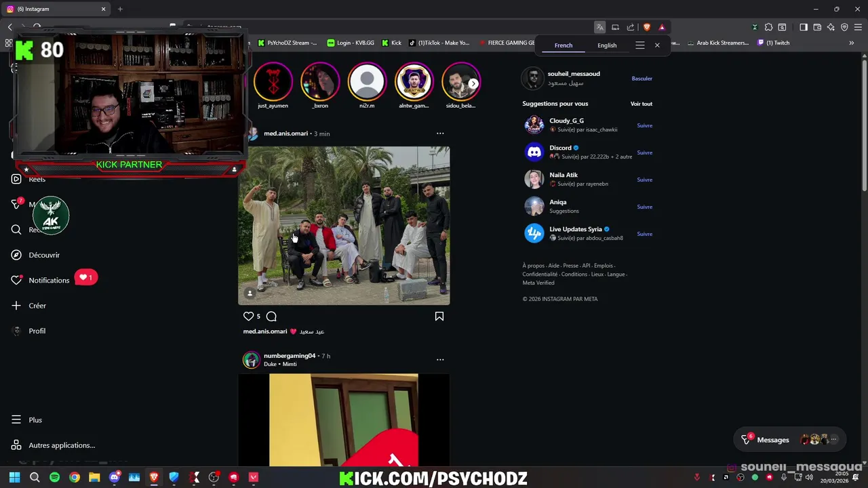Open Spotify from the taskbar

tap(54, 477)
